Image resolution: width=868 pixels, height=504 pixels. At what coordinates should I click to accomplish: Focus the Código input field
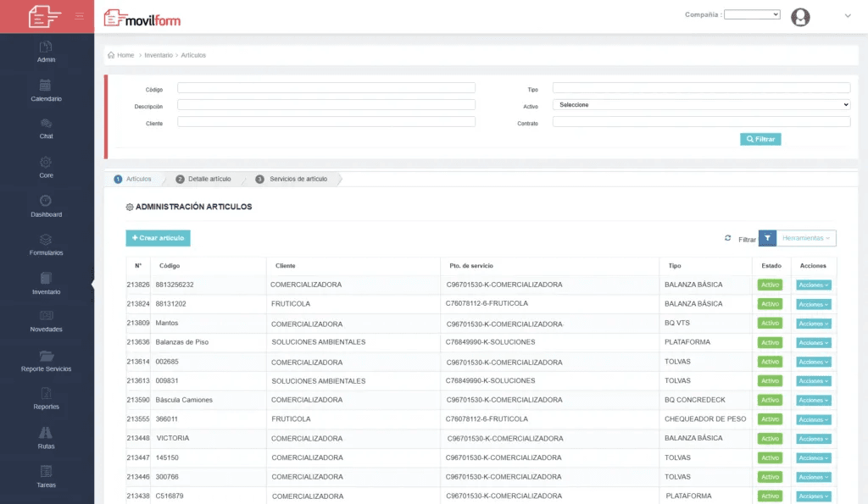click(326, 88)
